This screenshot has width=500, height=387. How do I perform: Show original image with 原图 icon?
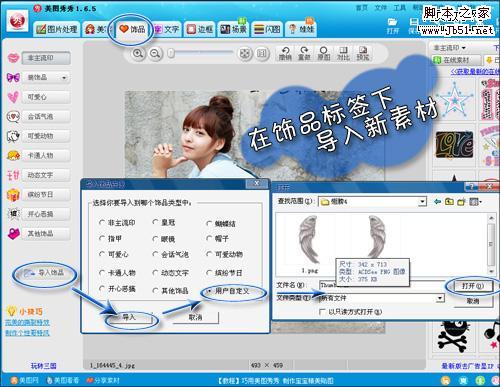tap(323, 53)
